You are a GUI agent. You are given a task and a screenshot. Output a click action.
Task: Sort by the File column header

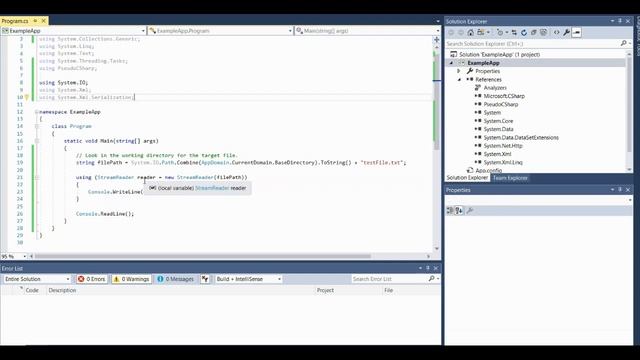[x=388, y=290]
